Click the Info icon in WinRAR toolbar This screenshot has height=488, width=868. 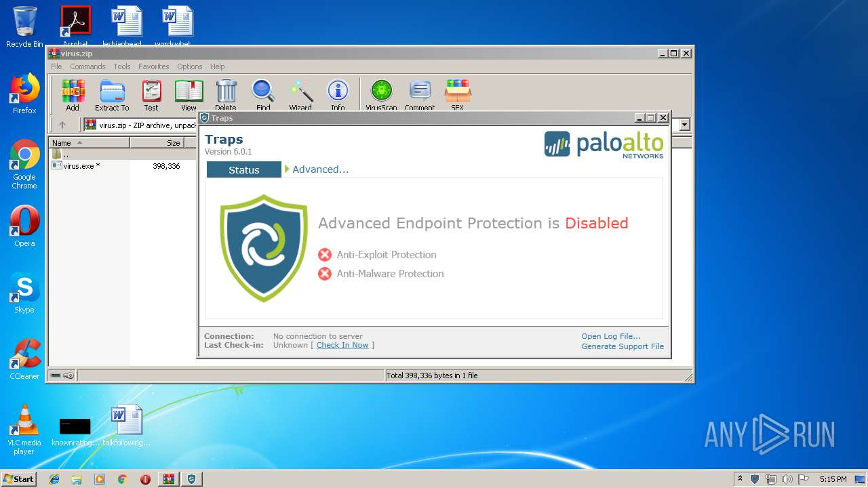click(x=338, y=95)
